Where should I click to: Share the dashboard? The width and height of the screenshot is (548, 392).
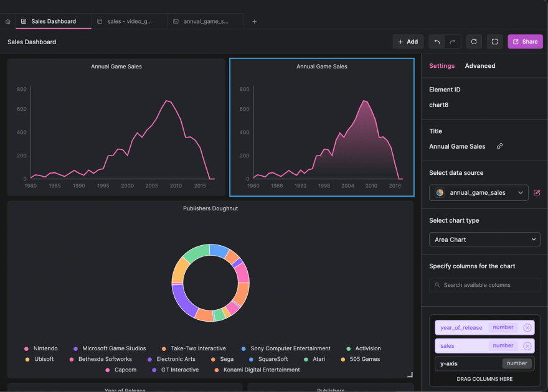(525, 42)
